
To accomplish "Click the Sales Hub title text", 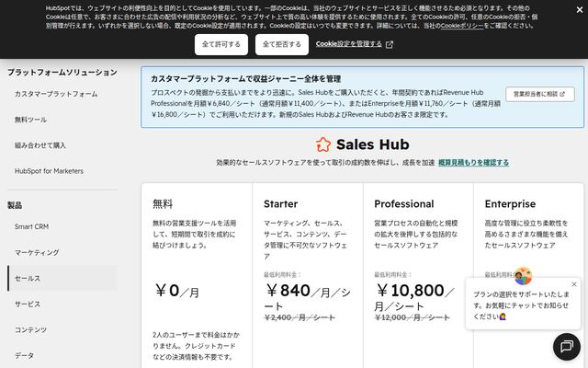I will [372, 144].
